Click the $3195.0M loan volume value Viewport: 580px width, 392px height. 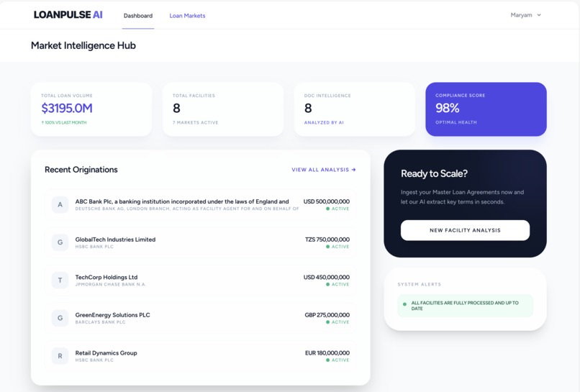[x=67, y=109]
